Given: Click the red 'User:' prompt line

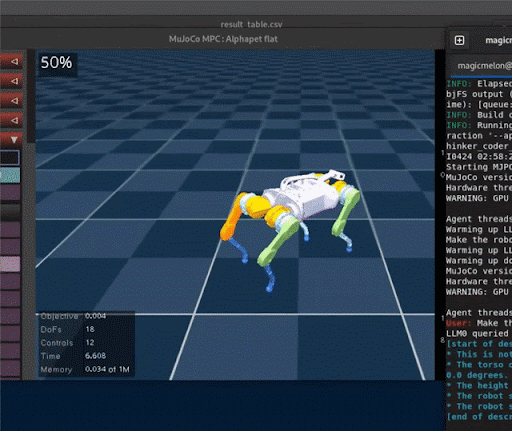Looking at the screenshot, I should click(x=479, y=323).
